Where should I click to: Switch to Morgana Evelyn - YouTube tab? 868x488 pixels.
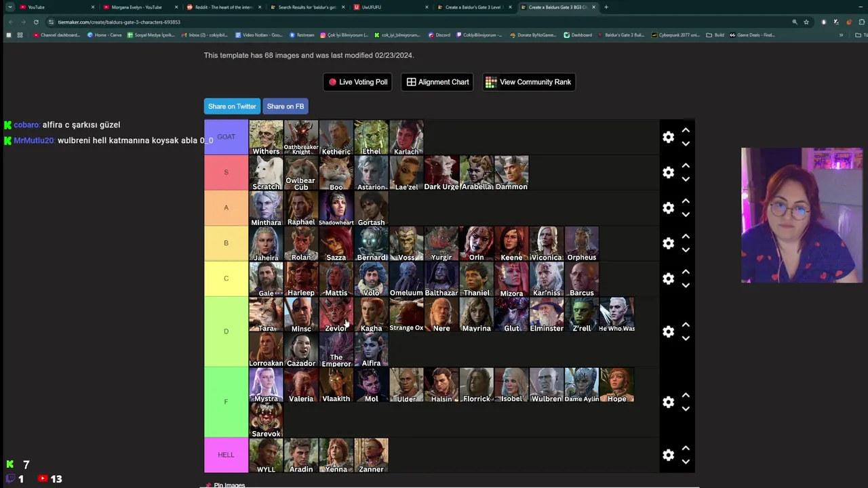[141, 7]
